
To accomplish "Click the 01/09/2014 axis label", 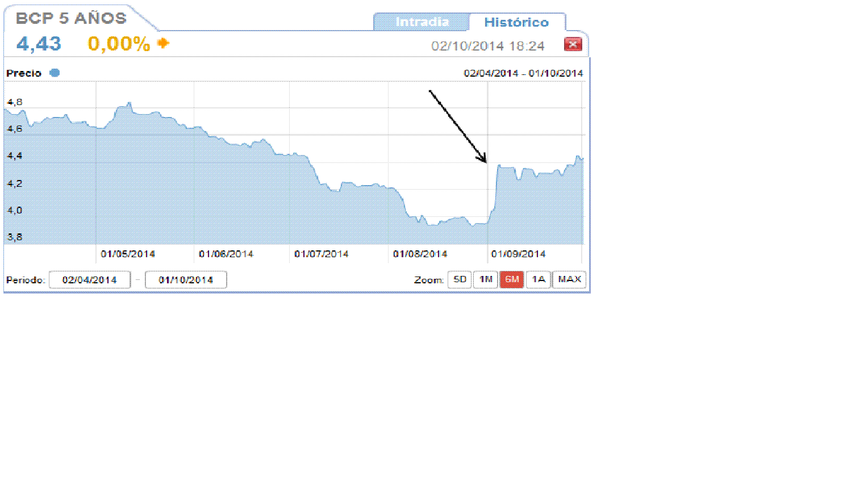I will point(519,254).
